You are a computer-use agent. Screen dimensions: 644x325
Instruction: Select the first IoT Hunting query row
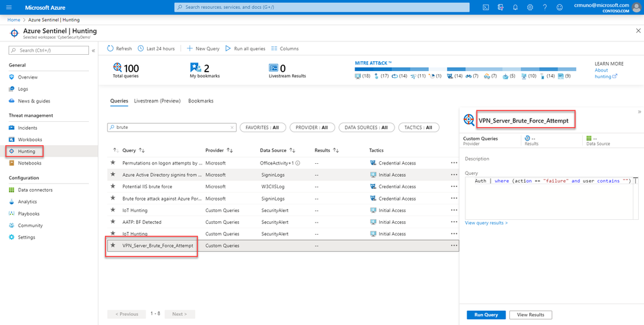[284, 210]
